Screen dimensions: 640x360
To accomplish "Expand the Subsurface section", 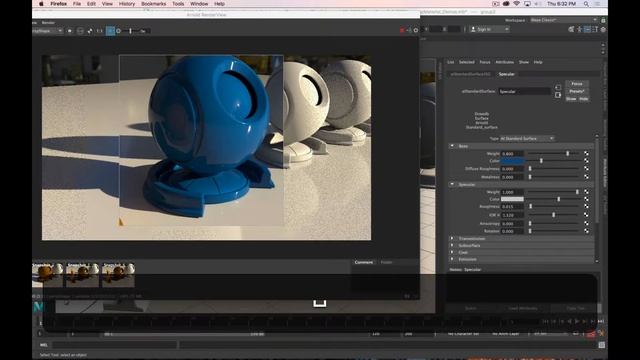I will [452, 246].
